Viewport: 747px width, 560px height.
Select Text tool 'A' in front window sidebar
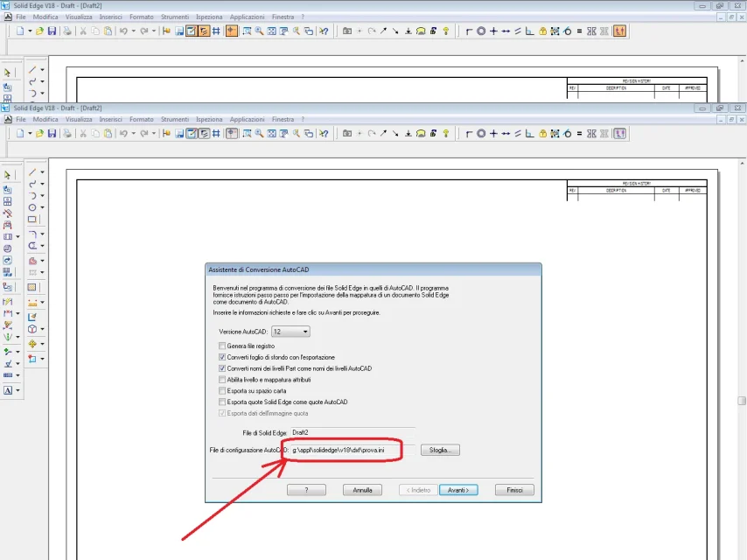coord(8,390)
